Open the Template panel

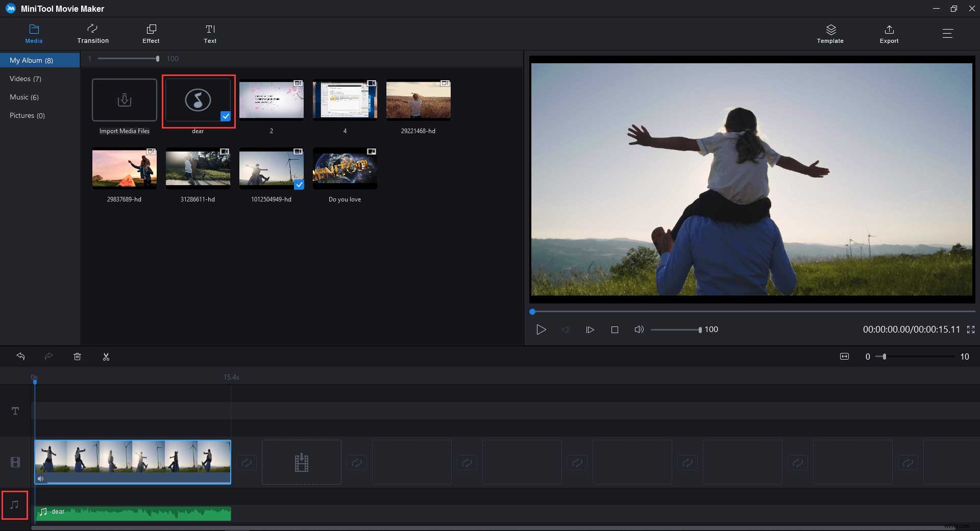point(830,33)
